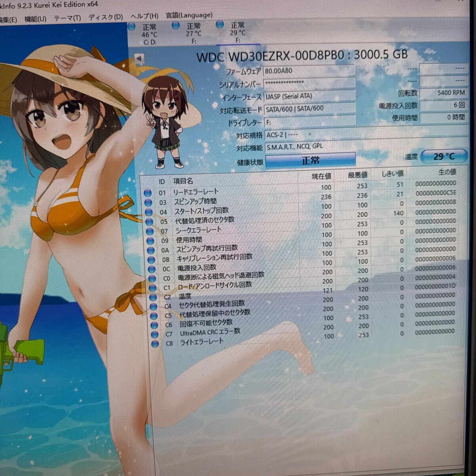476x476 pixels.
Task: Click the status orb of the 29 °C disk
Action: (220, 25)
